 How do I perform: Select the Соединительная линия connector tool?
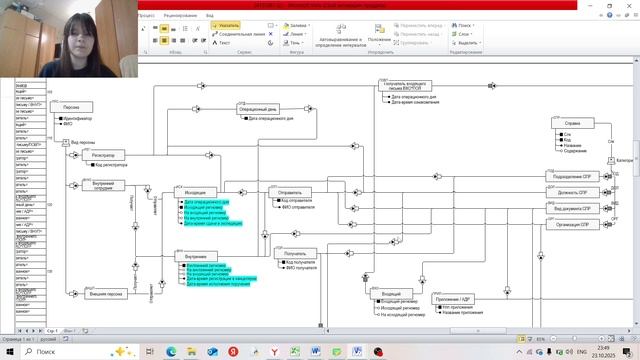tap(238, 34)
